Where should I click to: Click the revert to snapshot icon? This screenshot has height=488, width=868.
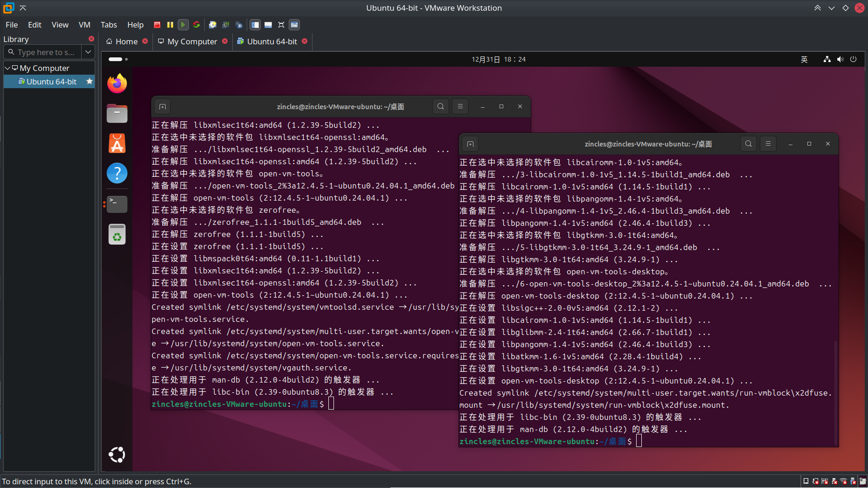(226, 25)
